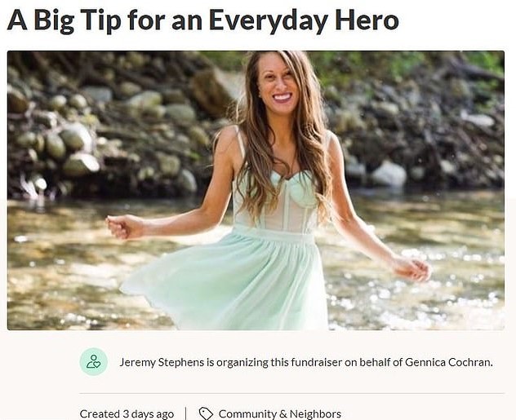Open the Community & Neighbors category link
The width and height of the screenshot is (516, 420).
(x=280, y=413)
